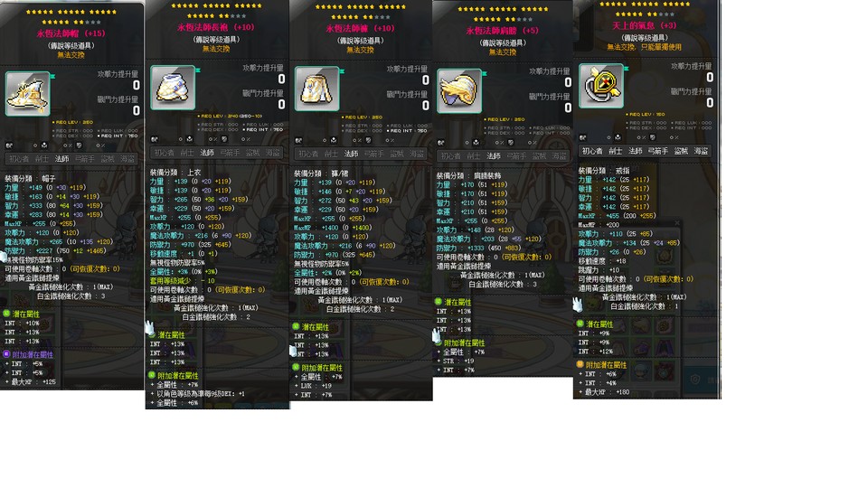Viewport: 868px width, 488px height.
Task: Select the 海盜 tab in the ring panel
Action: (701, 151)
